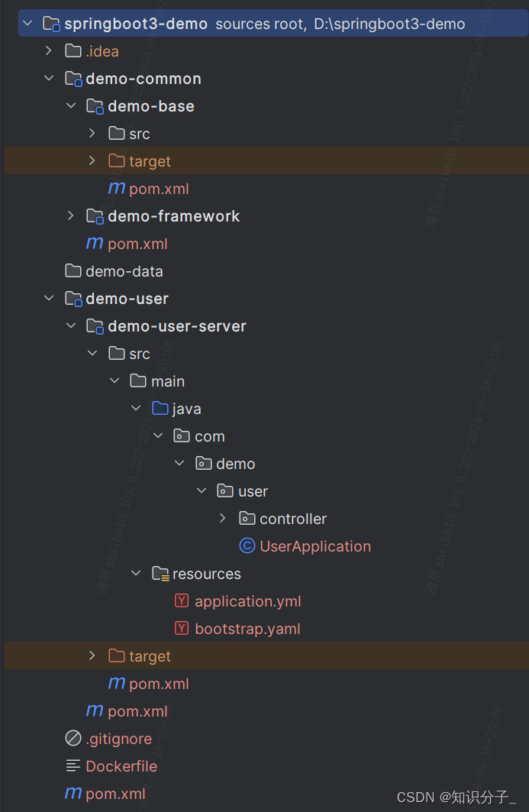The height and width of the screenshot is (812, 529).
Task: Expand src folder under demo-base
Action: [92, 133]
